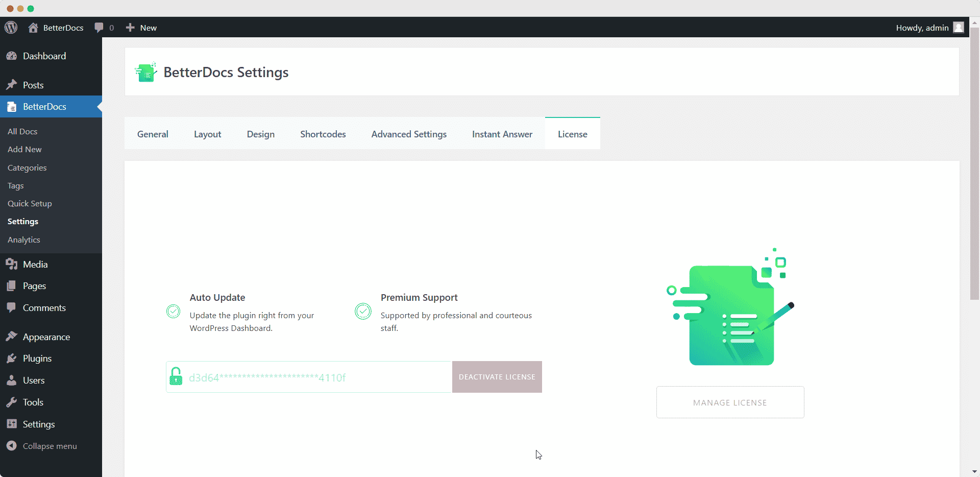This screenshot has height=477, width=980.
Task: Click the Auto Update checkmark icon
Action: click(174, 311)
